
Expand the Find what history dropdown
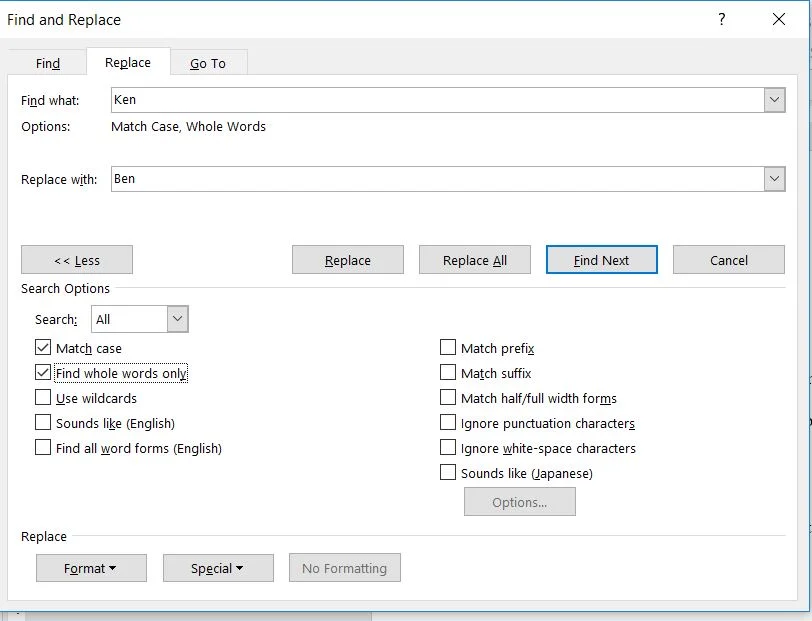[x=774, y=100]
